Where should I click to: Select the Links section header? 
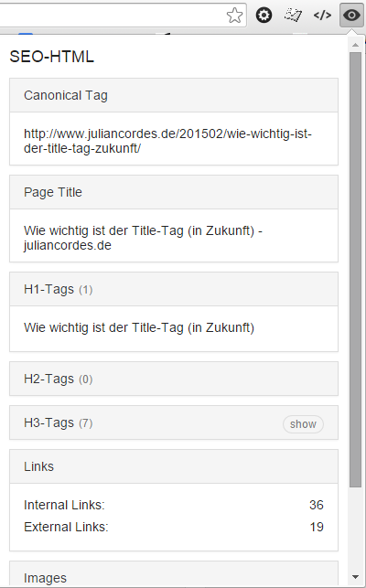point(174,466)
